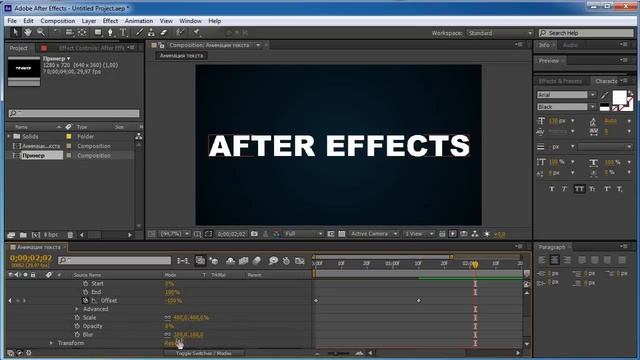The width and height of the screenshot is (640, 360).
Task: Select the Horizontal Type tool
Action: pyautogui.click(x=123, y=32)
